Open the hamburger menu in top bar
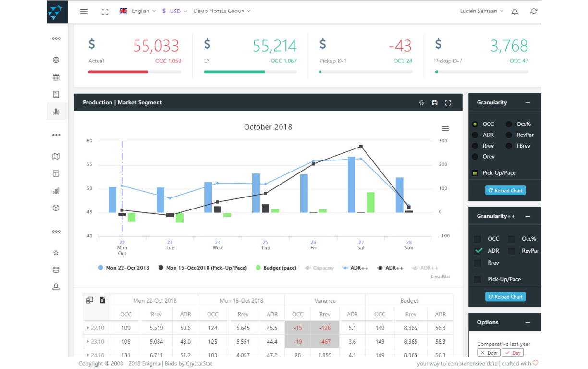588x369 pixels. [x=84, y=12]
